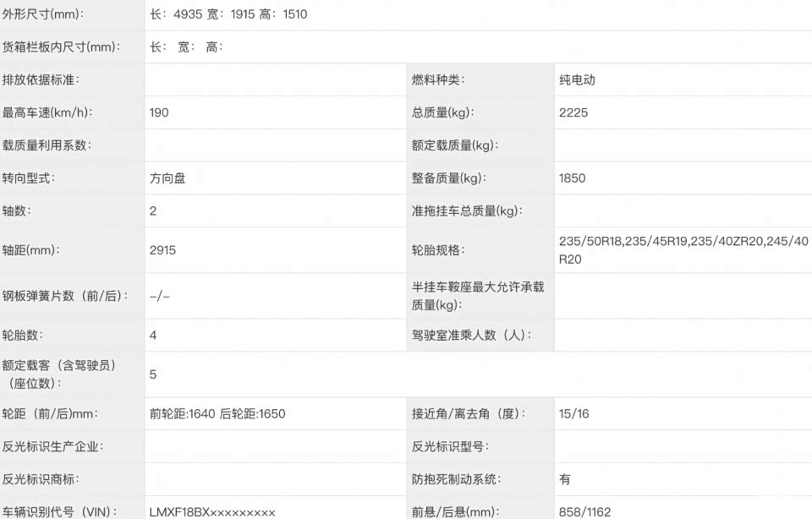Select the 轴距(mm) label

[x=31, y=250]
